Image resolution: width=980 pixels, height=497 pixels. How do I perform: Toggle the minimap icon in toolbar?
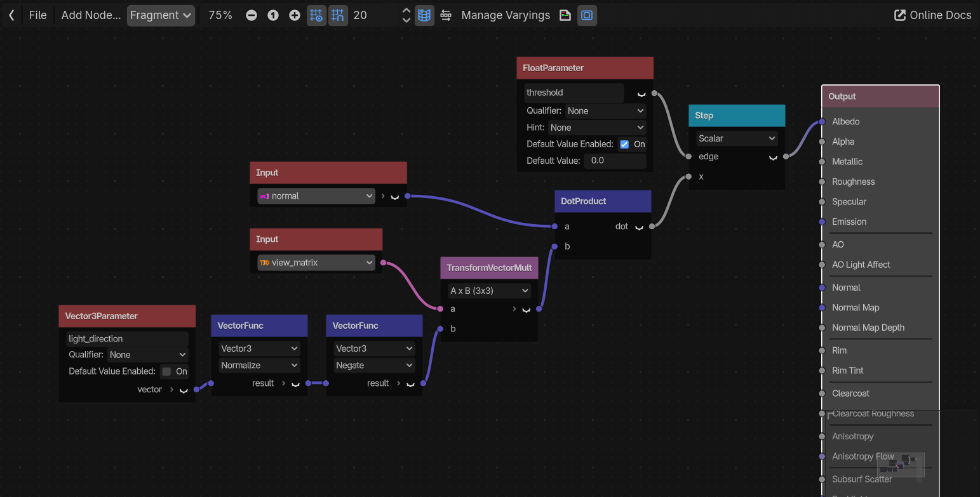(424, 15)
